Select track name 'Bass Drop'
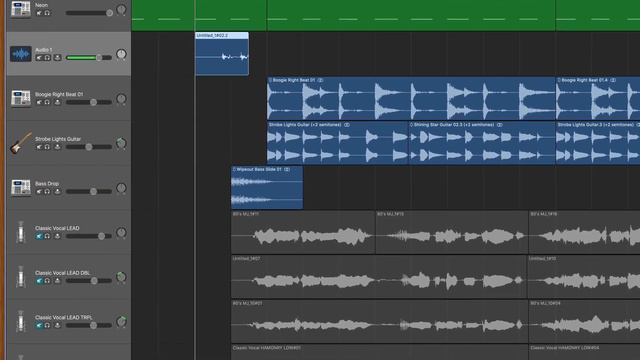 point(47,183)
